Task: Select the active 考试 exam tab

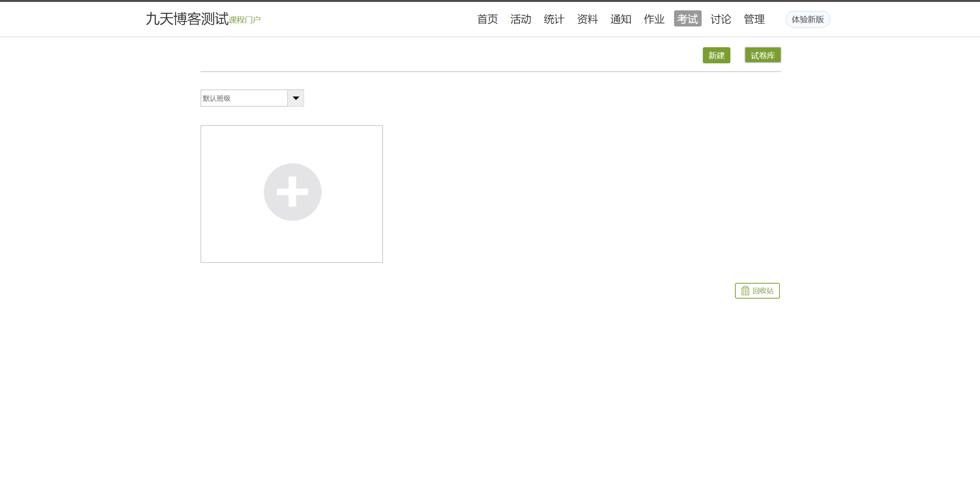Action: tap(687, 19)
